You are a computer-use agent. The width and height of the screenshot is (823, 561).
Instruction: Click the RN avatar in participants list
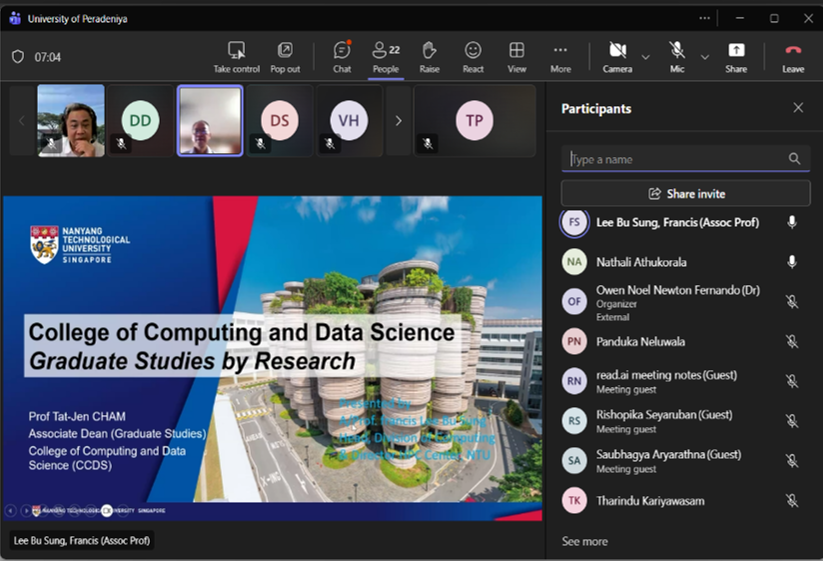[x=574, y=381]
